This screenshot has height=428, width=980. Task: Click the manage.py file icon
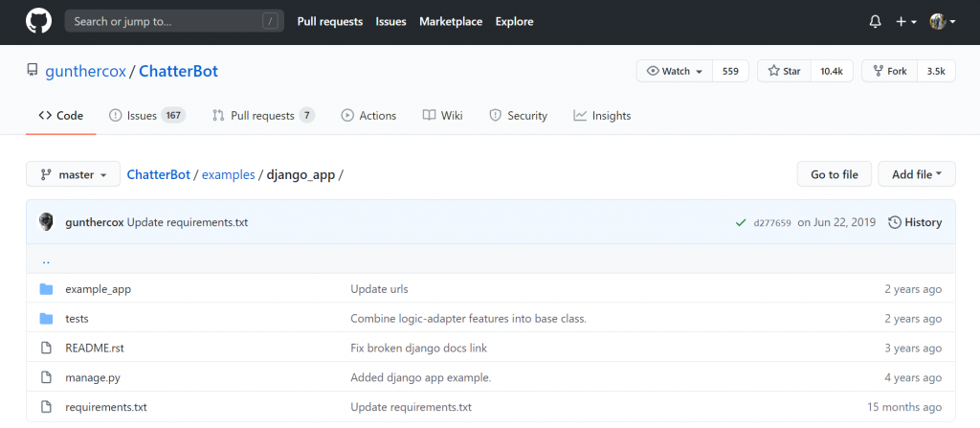pos(46,377)
